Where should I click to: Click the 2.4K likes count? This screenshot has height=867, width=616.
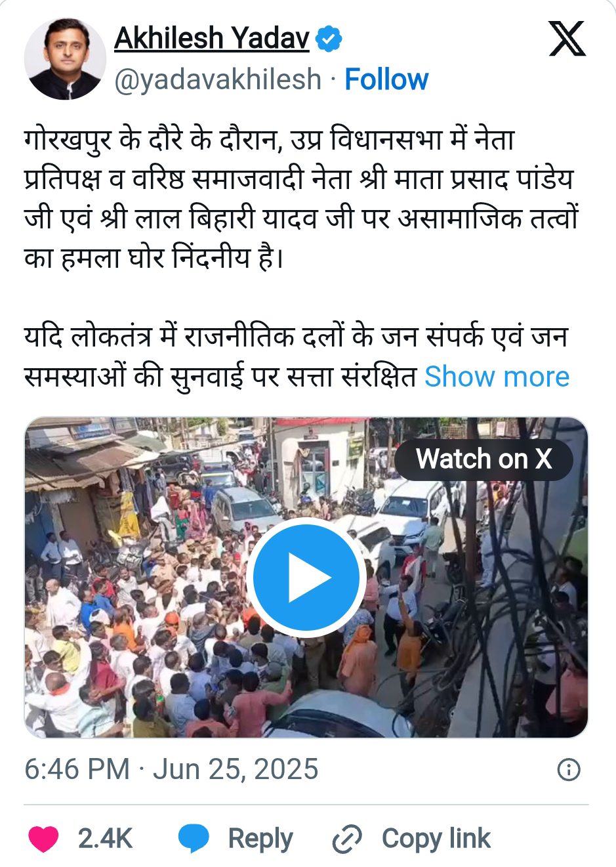point(105,839)
